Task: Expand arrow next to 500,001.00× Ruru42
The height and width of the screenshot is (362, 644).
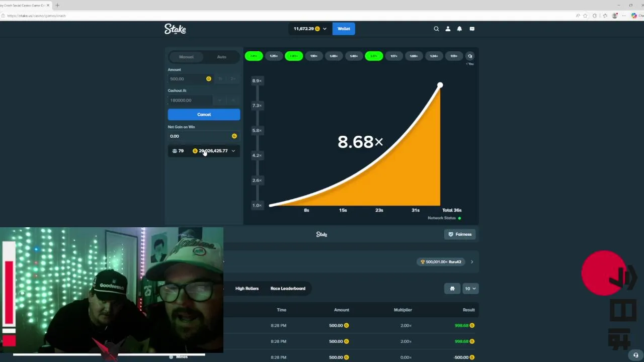Action: (x=472, y=262)
